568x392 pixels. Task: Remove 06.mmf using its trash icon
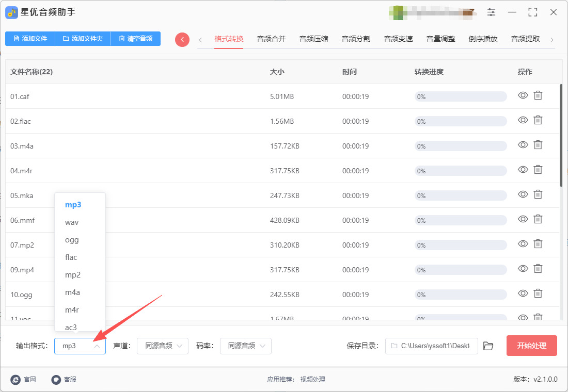click(x=538, y=219)
